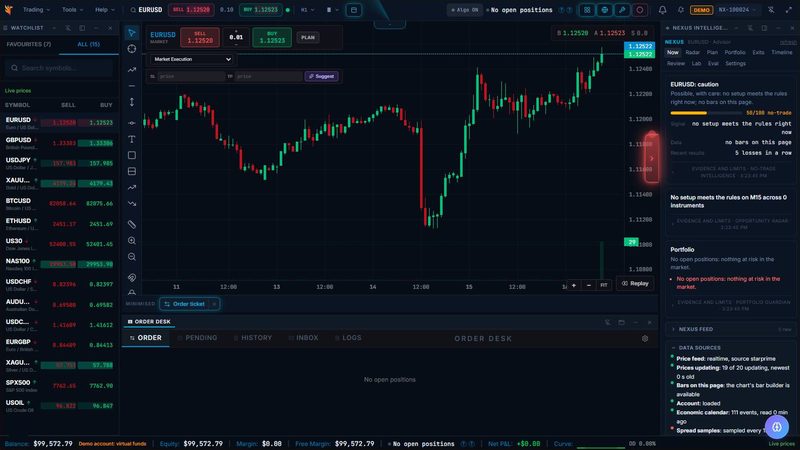Collapse the Data Sources section
800x450 pixels.
point(699,348)
